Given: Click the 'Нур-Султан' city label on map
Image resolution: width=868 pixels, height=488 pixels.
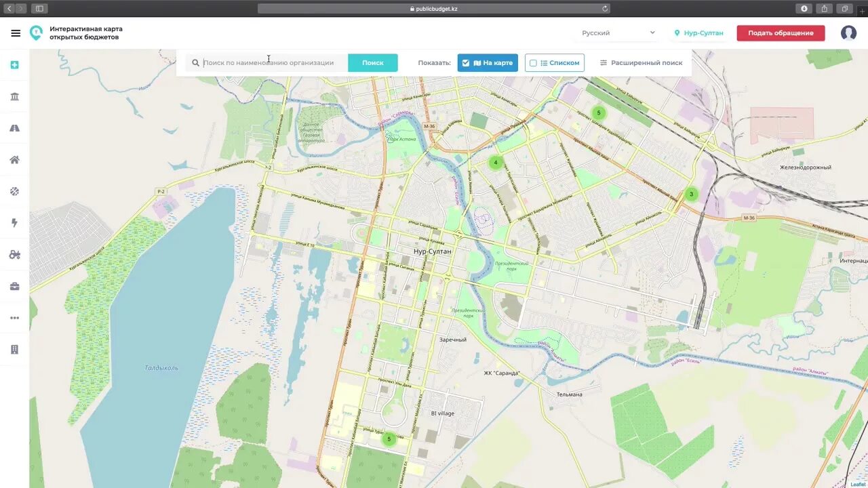Looking at the screenshot, I should [x=433, y=251].
